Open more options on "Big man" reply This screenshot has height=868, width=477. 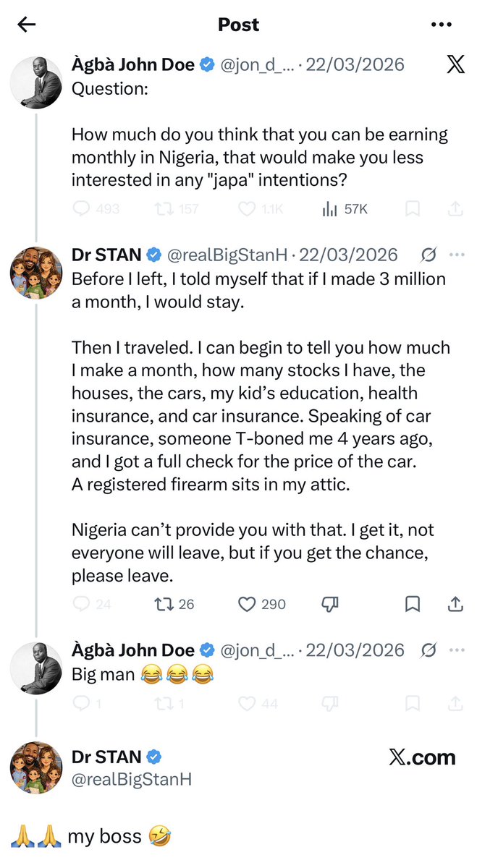[x=456, y=650]
